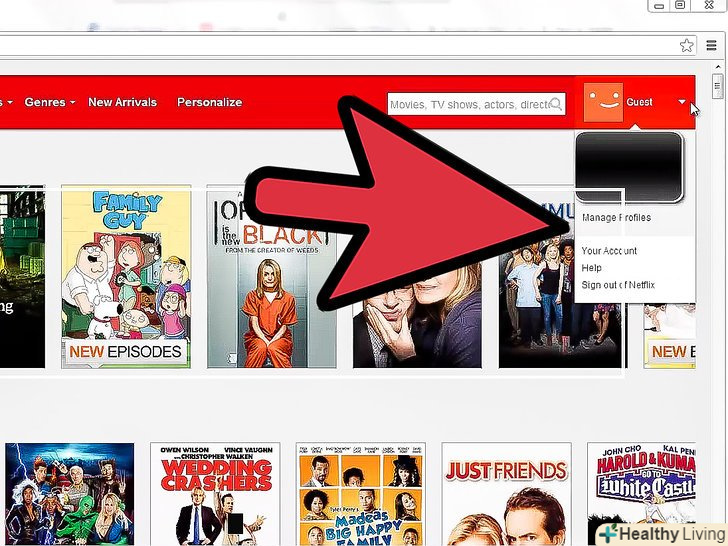This screenshot has width=728, height=546.
Task: Close the browser window
Action: click(x=709, y=6)
